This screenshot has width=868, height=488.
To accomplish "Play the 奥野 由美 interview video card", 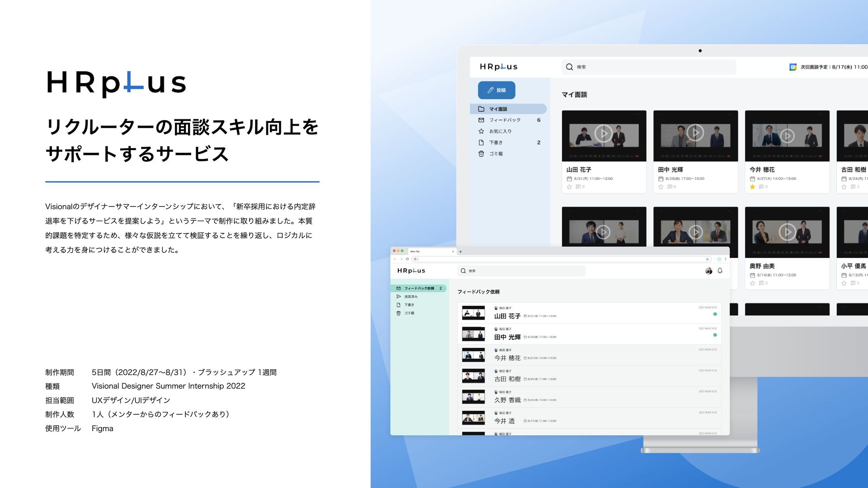I will pos(787,232).
